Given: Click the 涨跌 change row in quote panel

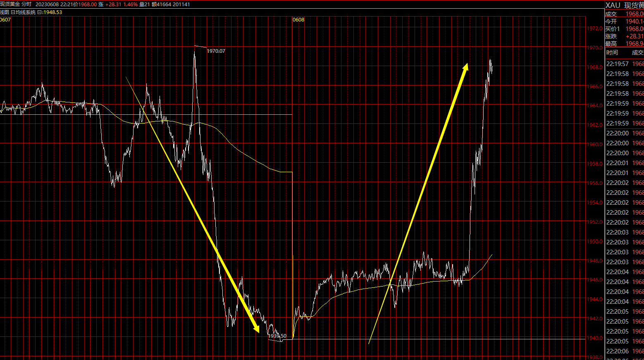Looking at the screenshot, I should [x=624, y=36].
